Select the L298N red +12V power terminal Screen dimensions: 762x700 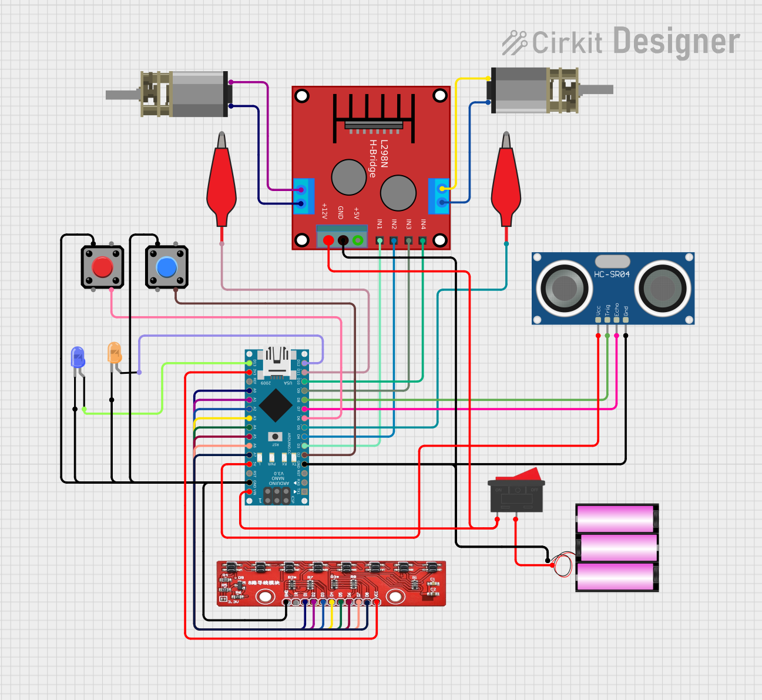(328, 240)
